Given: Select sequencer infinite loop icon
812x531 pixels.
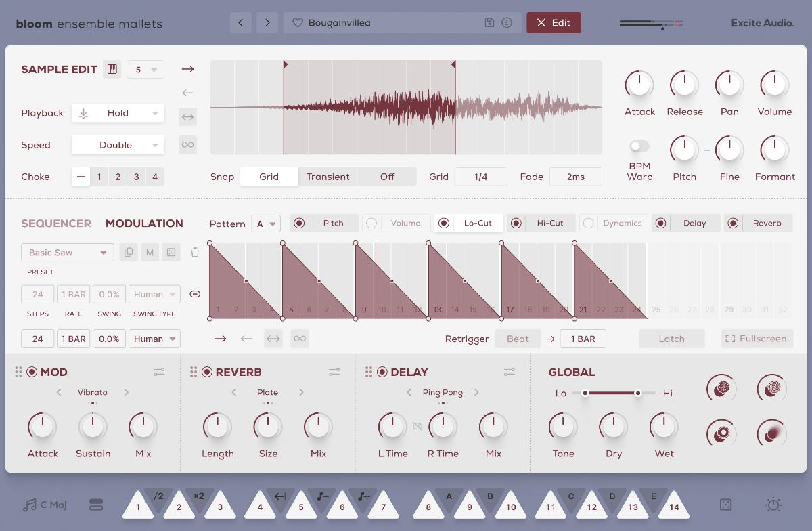Looking at the screenshot, I should [x=299, y=339].
